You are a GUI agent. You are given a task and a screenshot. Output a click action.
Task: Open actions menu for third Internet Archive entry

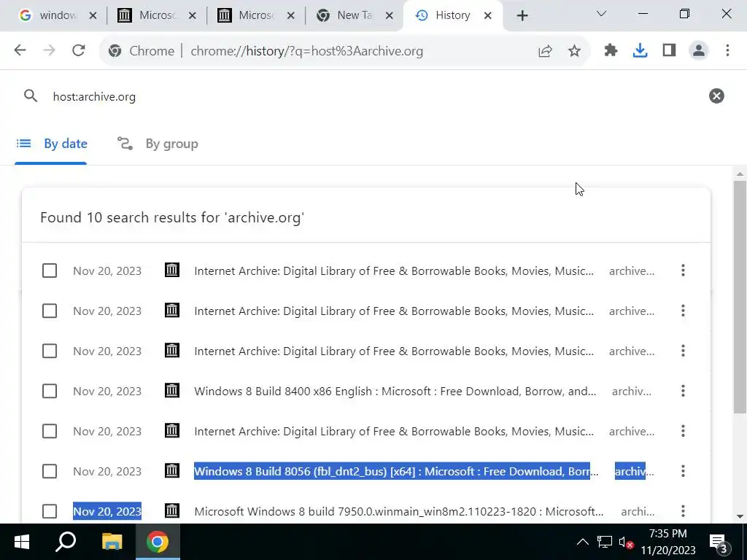pos(683,351)
